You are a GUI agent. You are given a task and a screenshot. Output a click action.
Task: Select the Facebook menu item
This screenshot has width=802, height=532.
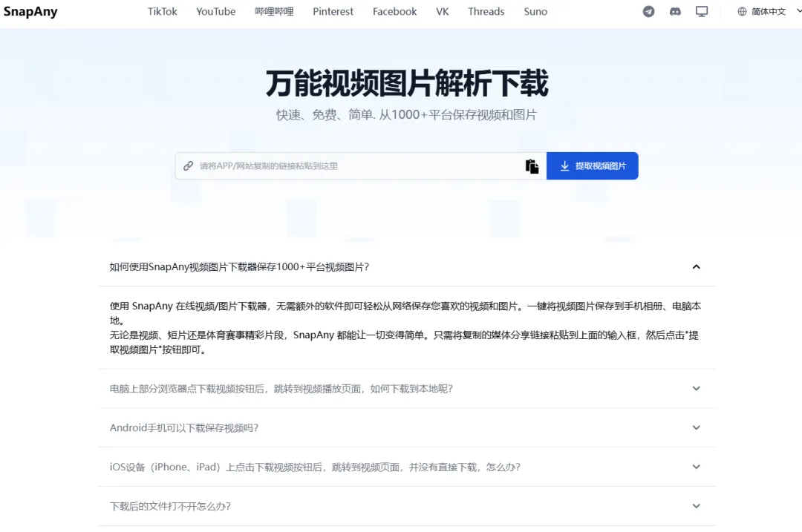coord(394,11)
